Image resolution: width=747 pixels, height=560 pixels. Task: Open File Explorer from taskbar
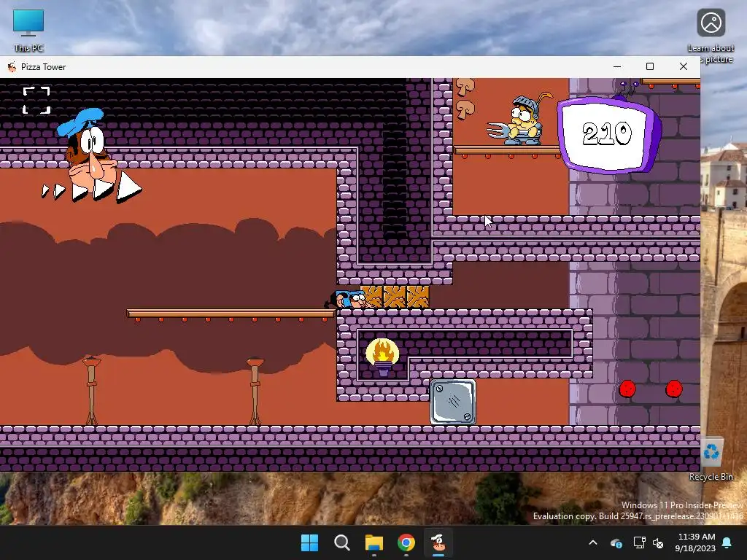(x=374, y=542)
